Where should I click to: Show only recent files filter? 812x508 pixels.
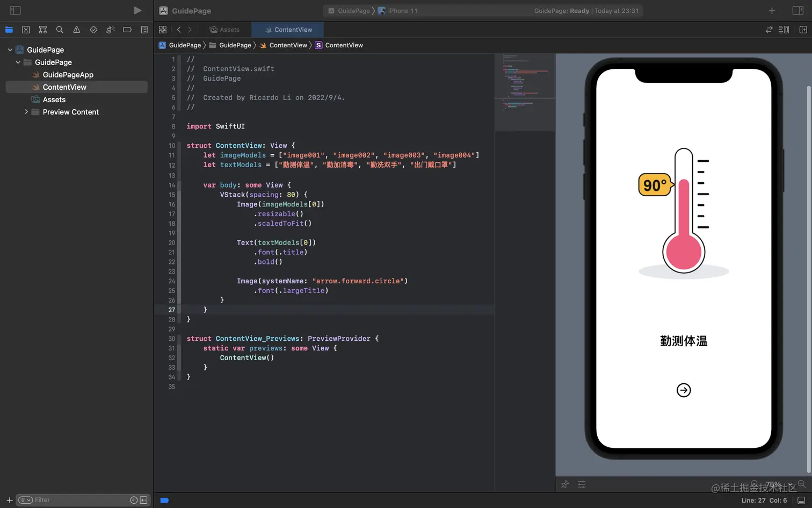134,500
